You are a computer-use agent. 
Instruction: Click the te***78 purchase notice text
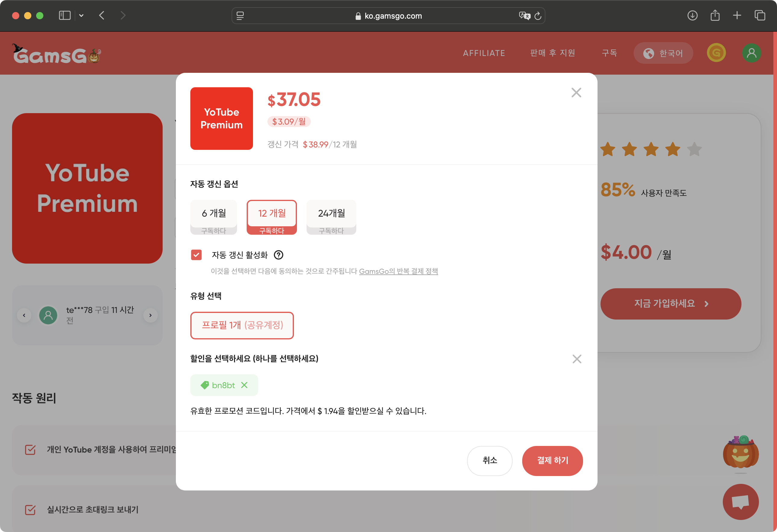click(100, 315)
